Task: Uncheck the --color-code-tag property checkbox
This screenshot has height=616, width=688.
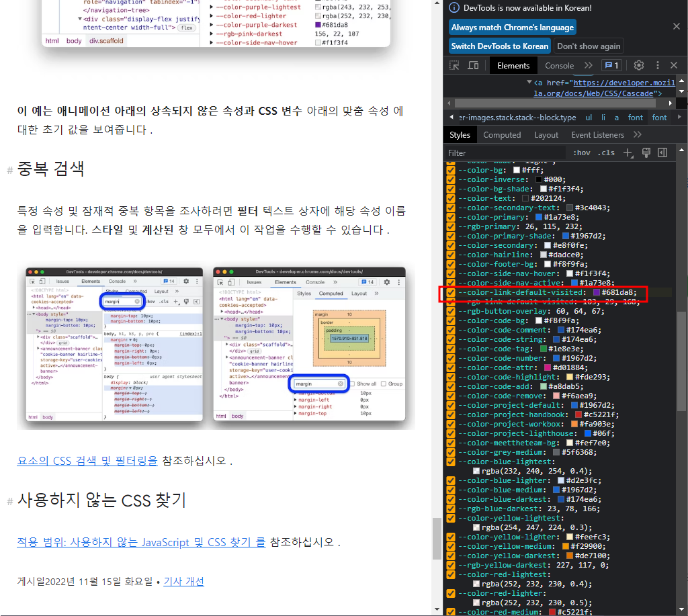Action: tap(451, 349)
